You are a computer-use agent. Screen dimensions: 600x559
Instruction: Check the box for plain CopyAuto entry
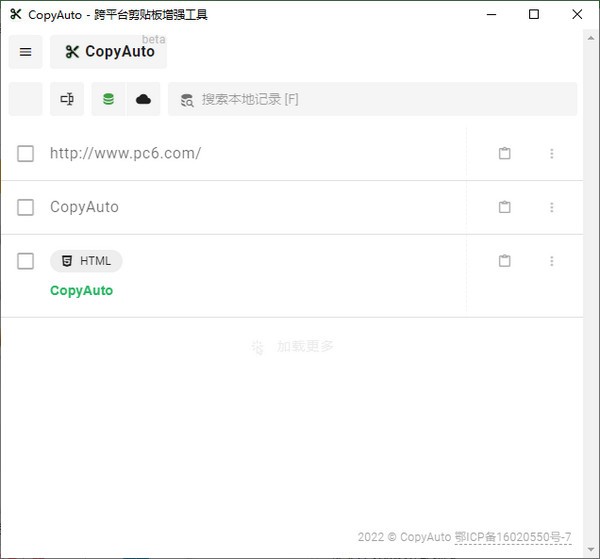click(x=25, y=207)
